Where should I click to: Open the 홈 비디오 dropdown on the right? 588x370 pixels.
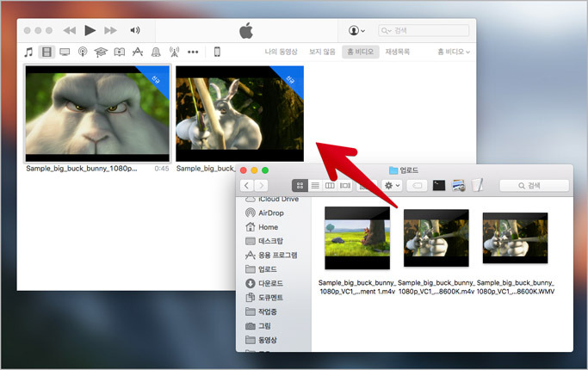pos(454,52)
